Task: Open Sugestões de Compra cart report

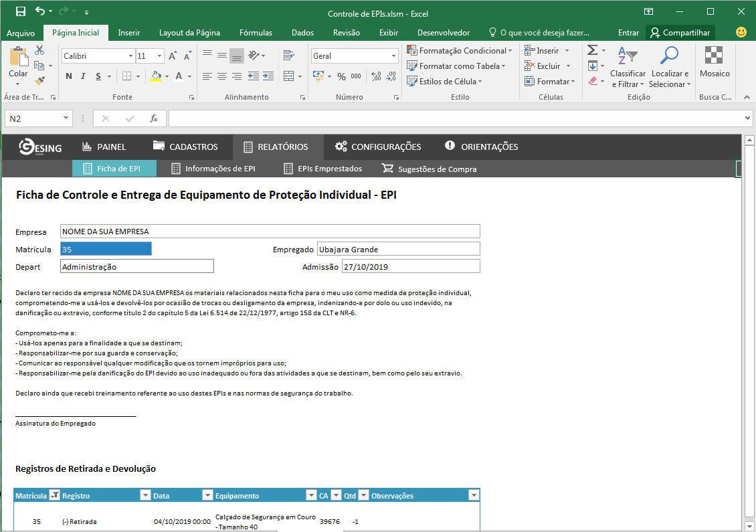Action: (429, 169)
